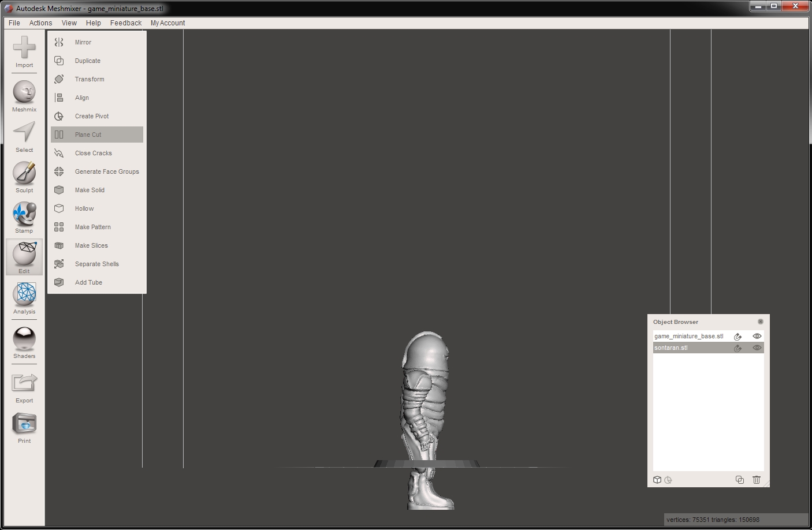Choose Duplicate from the Edit list
Image resolution: width=812 pixels, height=530 pixels.
(97, 61)
